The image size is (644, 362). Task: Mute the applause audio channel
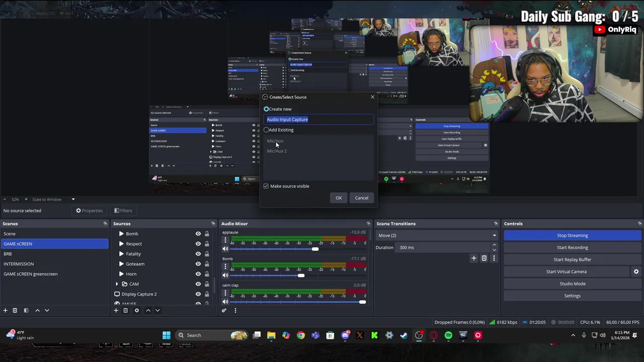(x=225, y=249)
